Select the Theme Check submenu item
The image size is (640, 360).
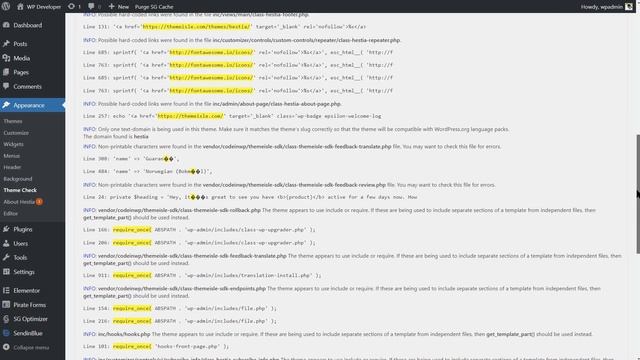(x=20, y=190)
